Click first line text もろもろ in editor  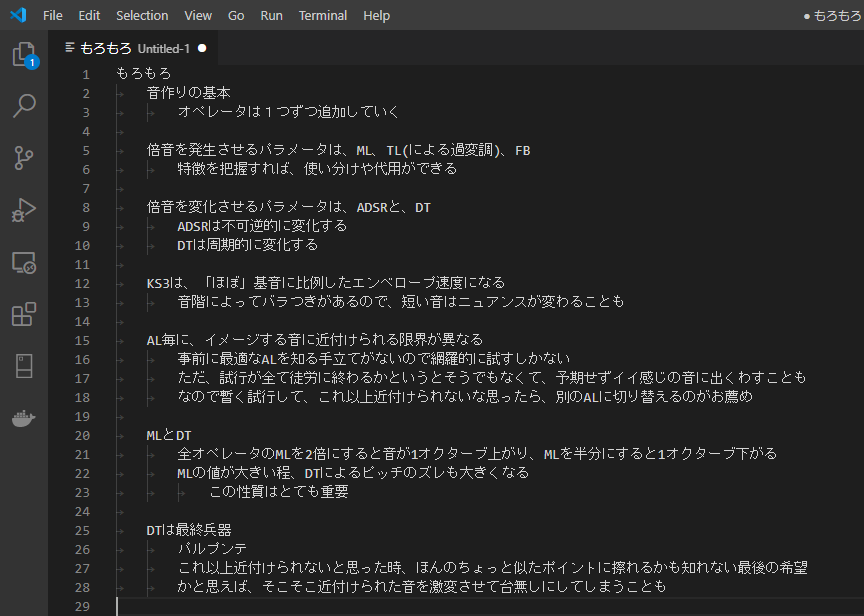click(144, 74)
